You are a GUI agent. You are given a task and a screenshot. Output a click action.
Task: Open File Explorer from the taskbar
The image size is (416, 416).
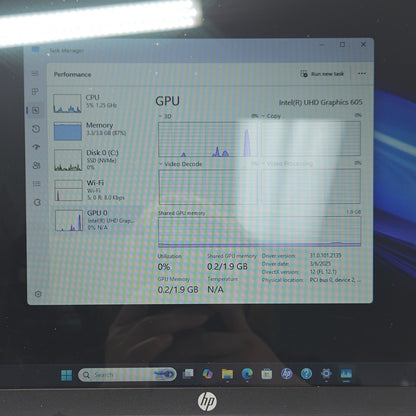pos(227,374)
